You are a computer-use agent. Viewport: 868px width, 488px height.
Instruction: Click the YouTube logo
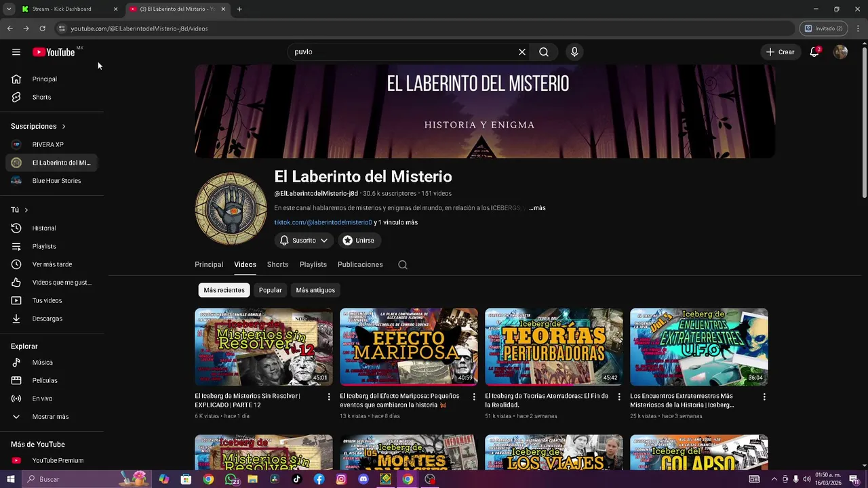click(54, 52)
